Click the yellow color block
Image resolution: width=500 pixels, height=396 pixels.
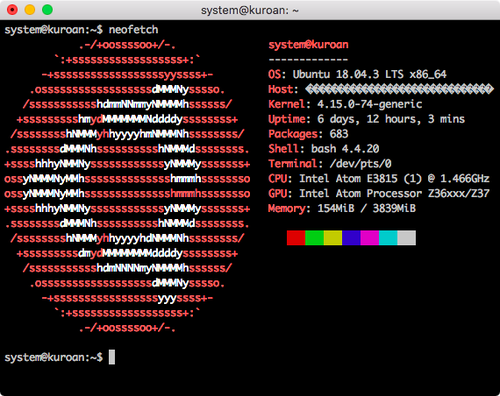click(333, 238)
